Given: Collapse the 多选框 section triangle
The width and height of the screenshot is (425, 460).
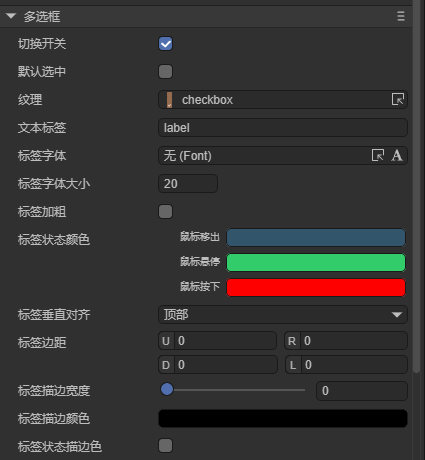Looking at the screenshot, I should point(11,16).
